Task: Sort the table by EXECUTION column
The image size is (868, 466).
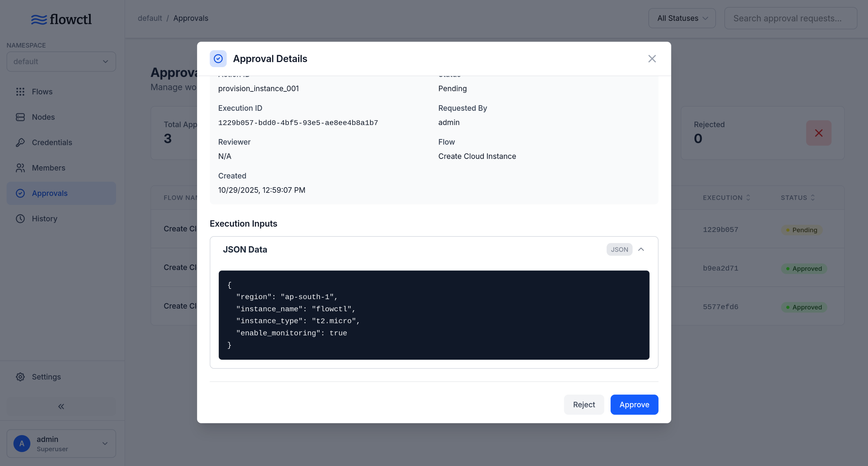Action: (726, 197)
